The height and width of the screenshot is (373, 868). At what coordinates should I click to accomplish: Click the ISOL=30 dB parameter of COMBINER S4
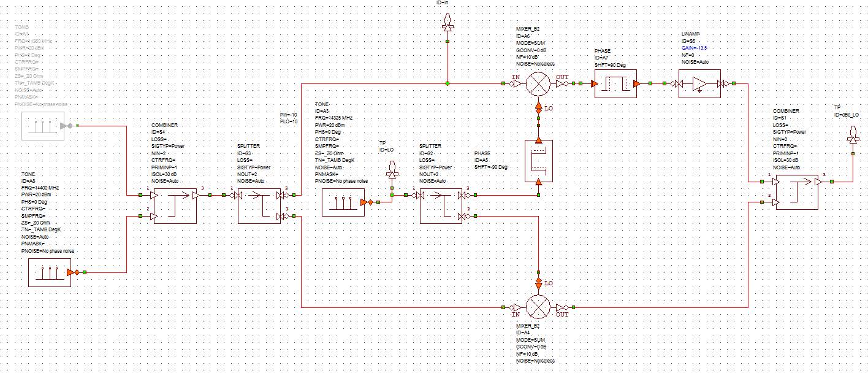coord(166,174)
